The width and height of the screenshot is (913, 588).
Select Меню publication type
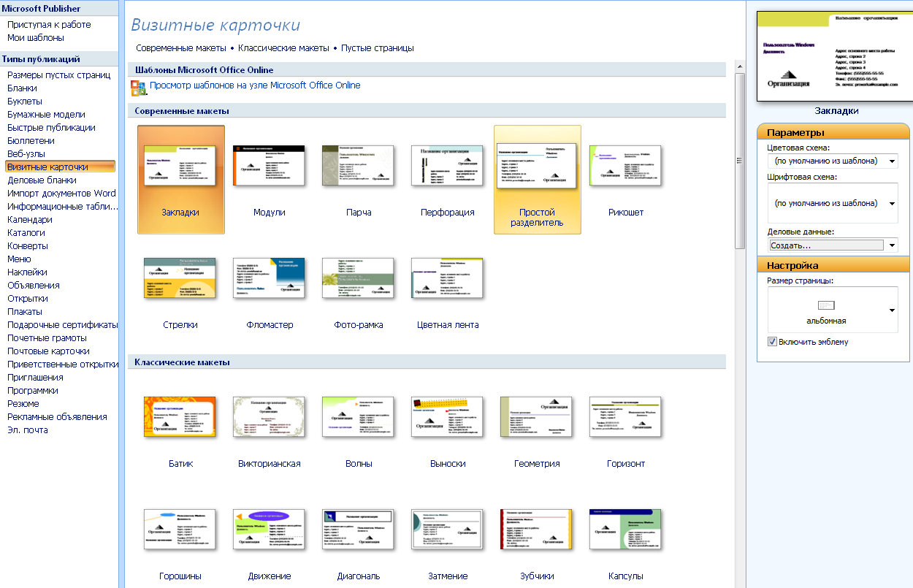(x=19, y=259)
